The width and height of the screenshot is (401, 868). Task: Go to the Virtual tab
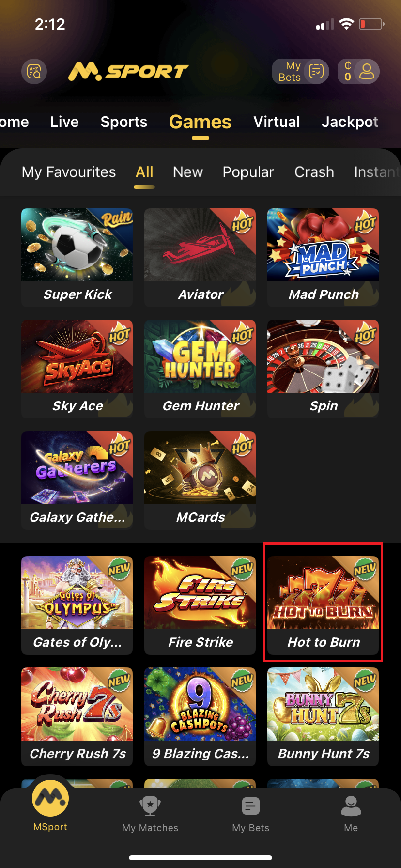(277, 122)
